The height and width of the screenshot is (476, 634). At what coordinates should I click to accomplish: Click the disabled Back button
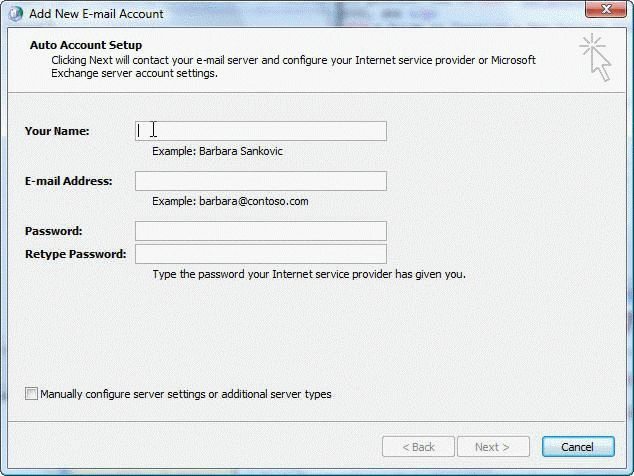click(x=418, y=447)
